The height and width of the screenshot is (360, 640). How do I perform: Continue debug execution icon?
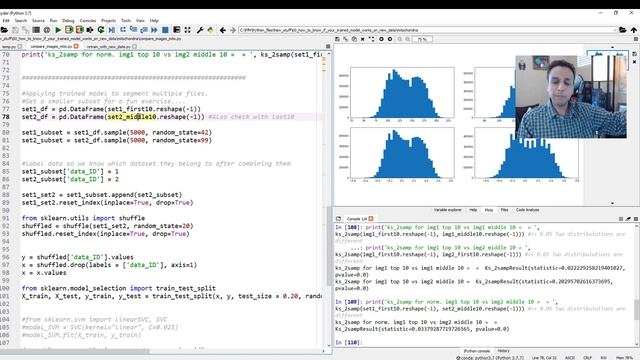(x=154, y=30)
